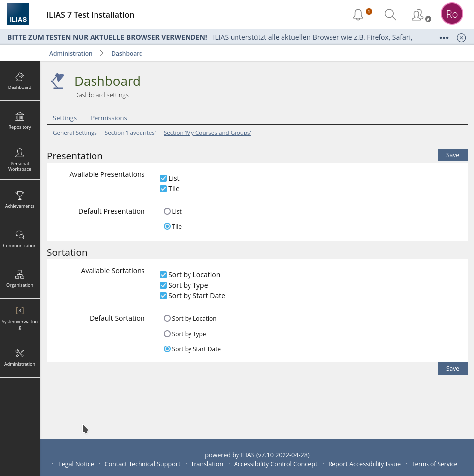Click the search magnifier icon
This screenshot has width=474, height=476.
[x=390, y=15]
